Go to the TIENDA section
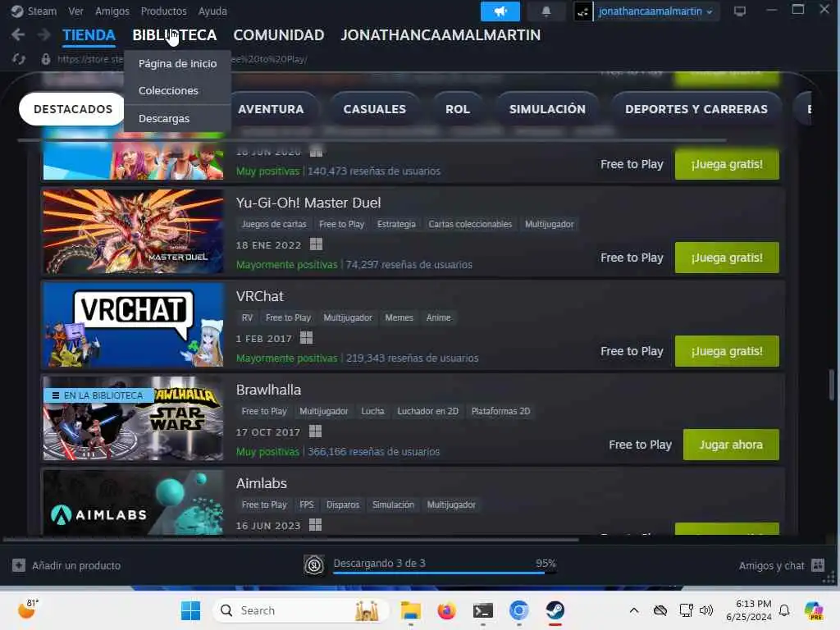840x630 pixels. click(x=89, y=34)
